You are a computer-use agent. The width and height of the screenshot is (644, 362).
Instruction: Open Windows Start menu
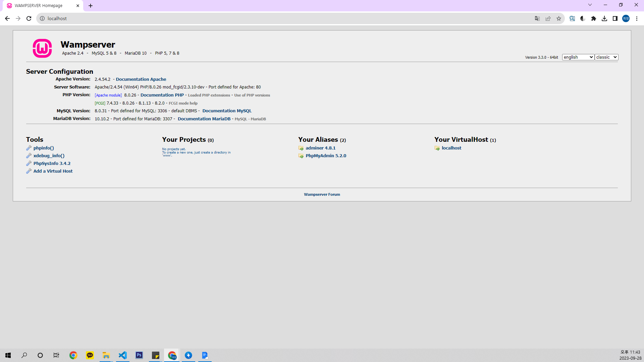8,355
